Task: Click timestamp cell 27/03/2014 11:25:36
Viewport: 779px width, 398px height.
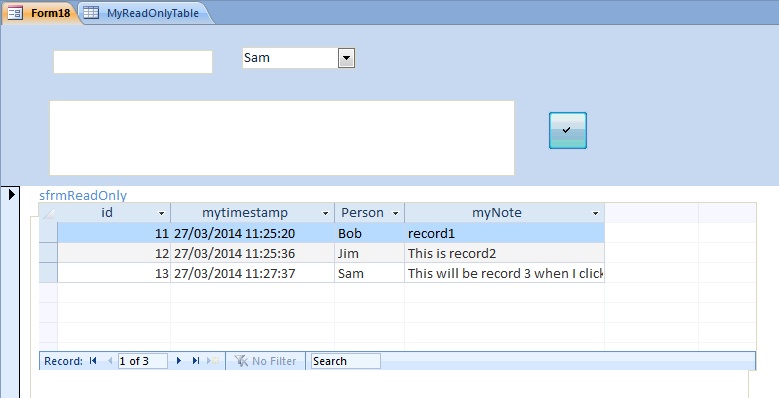Action: [252, 253]
